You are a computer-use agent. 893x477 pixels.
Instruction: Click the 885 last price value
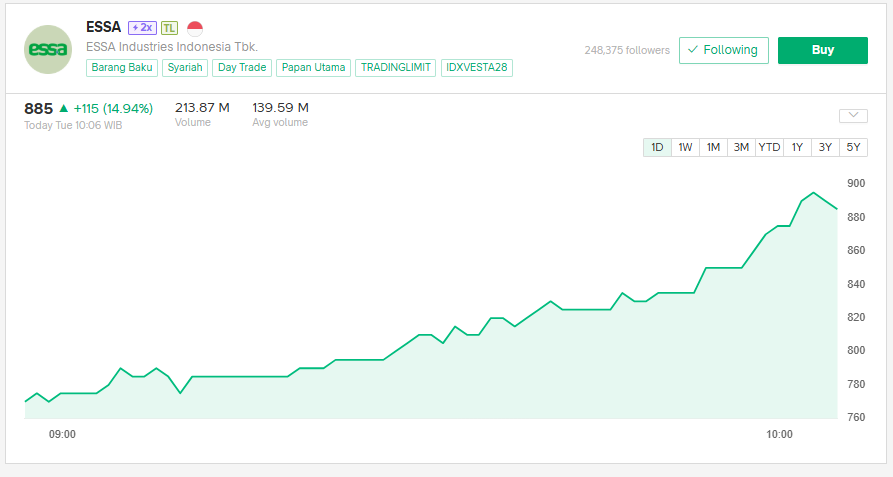(x=38, y=108)
